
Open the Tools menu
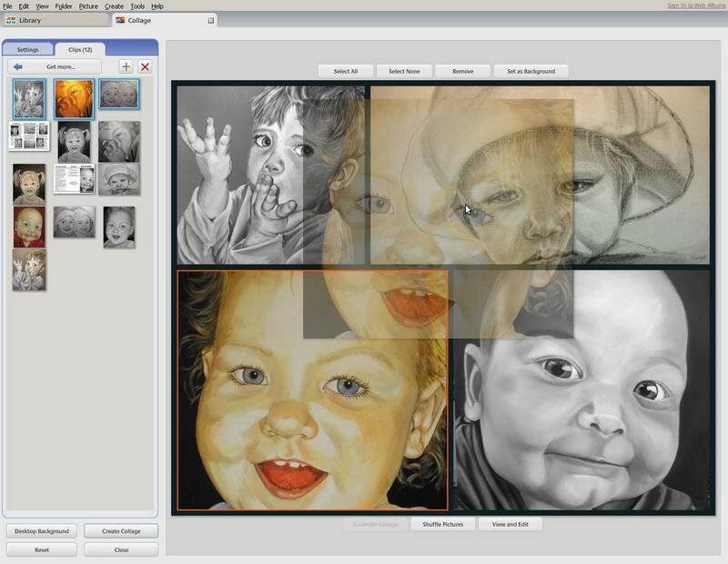(x=137, y=6)
